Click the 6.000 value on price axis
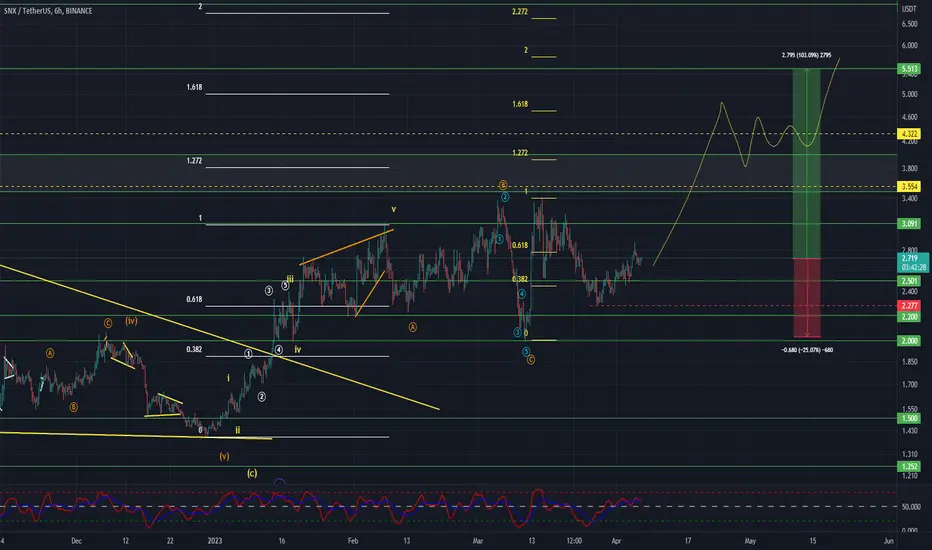Viewport: 932px width, 550px height. (x=909, y=46)
